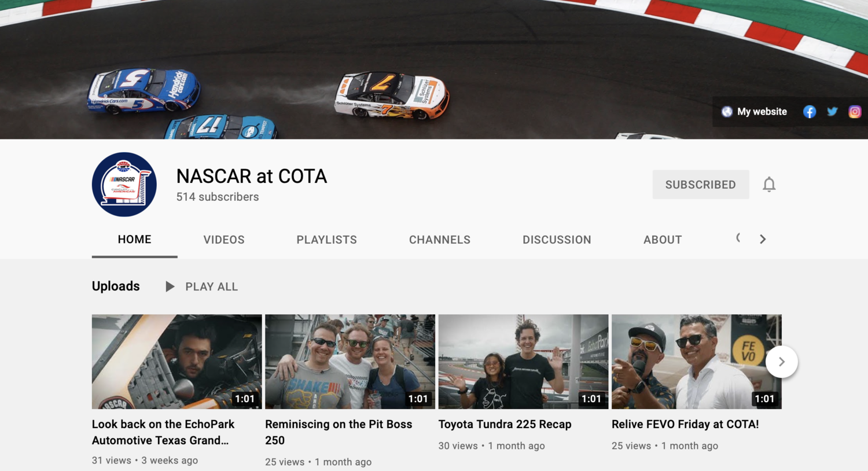This screenshot has height=471, width=868.
Task: Click the title 'Relive FEVO Friday at COTA!'
Action: coord(685,424)
